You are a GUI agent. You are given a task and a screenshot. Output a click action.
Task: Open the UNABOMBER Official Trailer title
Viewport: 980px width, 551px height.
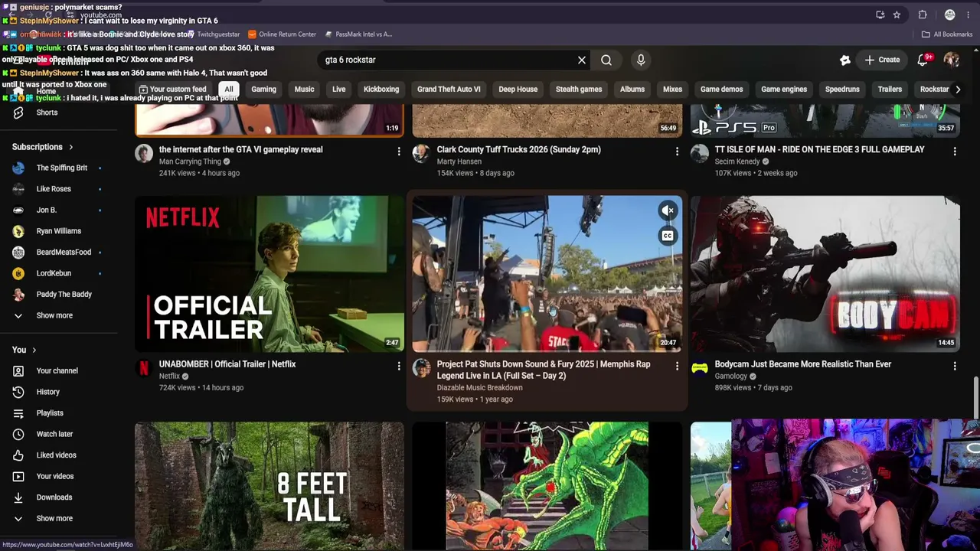point(227,364)
